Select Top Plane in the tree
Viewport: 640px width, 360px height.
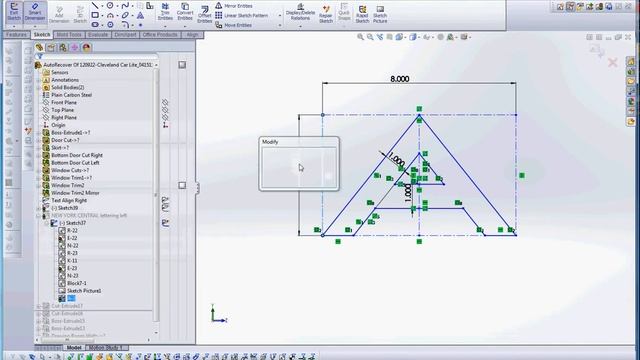click(62, 110)
